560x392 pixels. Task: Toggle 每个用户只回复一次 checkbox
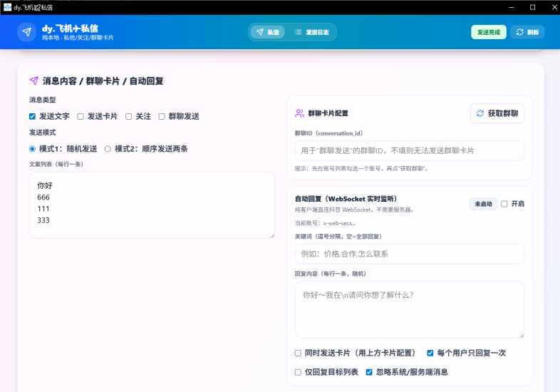coord(430,353)
